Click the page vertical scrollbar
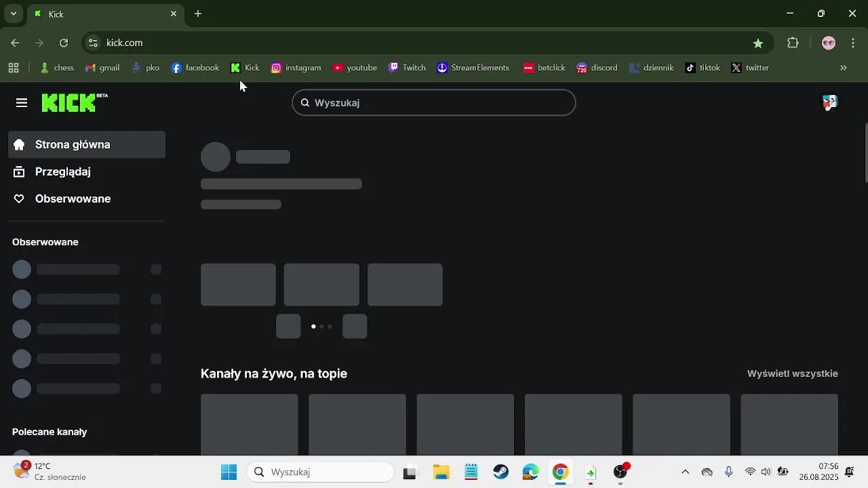The width and height of the screenshot is (868, 488). 866,152
